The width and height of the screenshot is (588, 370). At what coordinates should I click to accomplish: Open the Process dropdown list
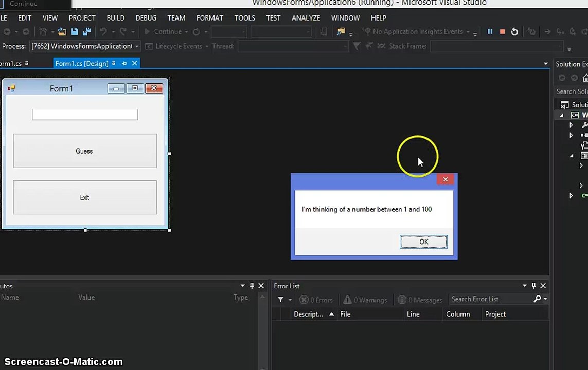(x=137, y=46)
